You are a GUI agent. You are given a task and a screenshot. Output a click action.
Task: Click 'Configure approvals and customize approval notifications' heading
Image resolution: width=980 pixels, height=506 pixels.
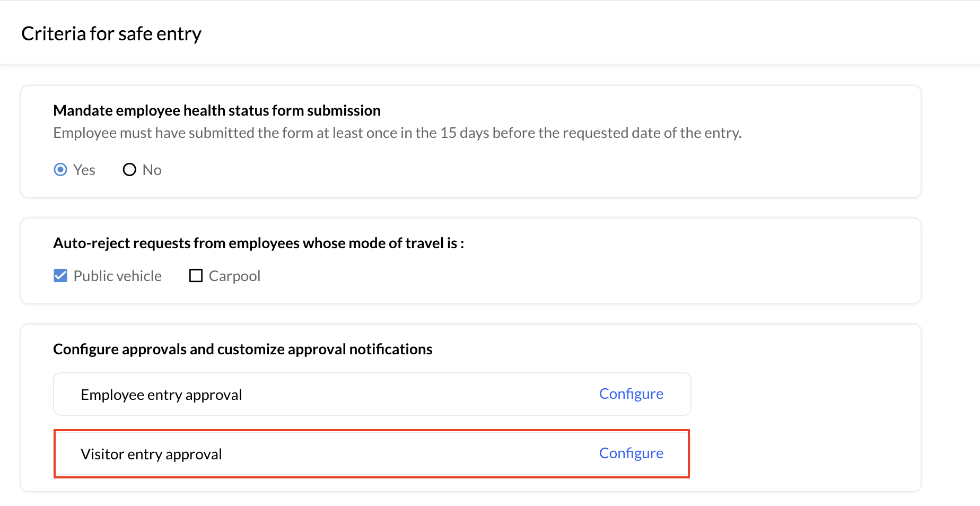(x=243, y=349)
